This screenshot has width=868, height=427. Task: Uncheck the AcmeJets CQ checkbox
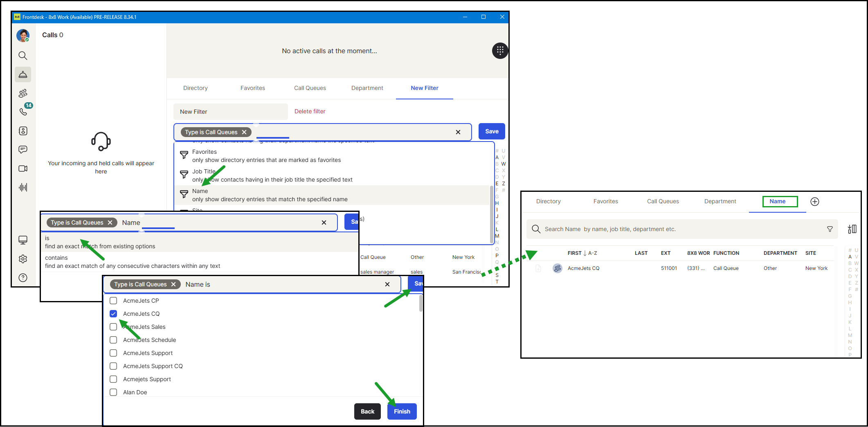[113, 314]
